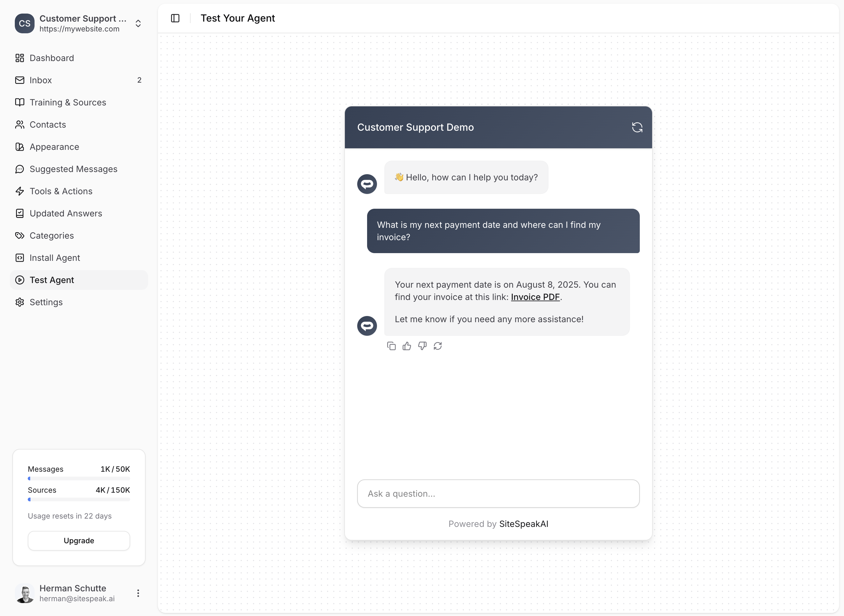
Task: Open the Appearance settings icon
Action: coord(20,147)
